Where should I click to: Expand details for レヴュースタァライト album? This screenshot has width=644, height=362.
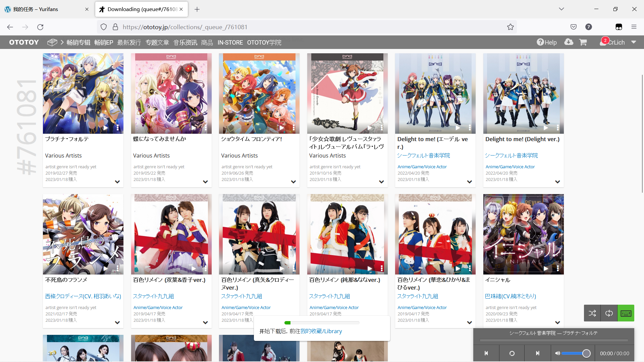point(381,182)
